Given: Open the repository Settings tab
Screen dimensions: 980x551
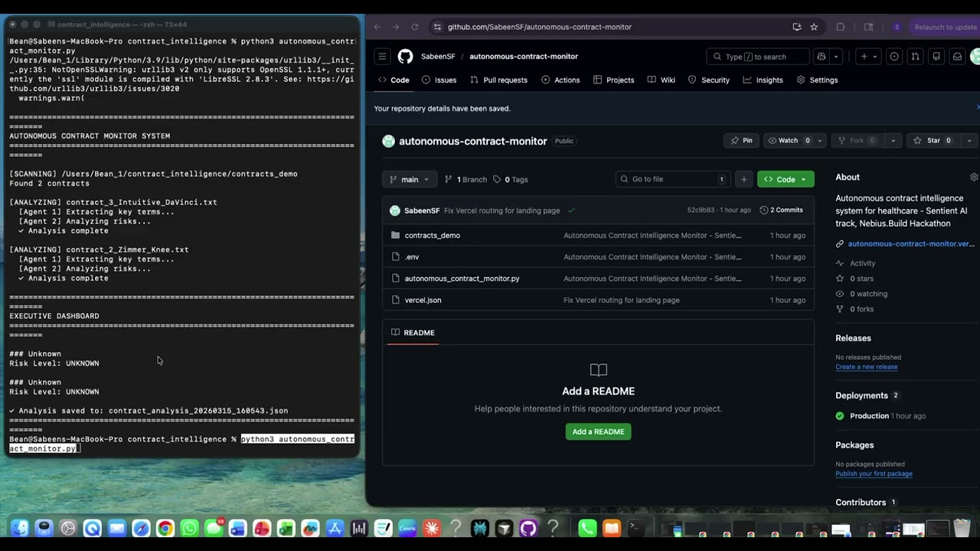Looking at the screenshot, I should pos(818,80).
